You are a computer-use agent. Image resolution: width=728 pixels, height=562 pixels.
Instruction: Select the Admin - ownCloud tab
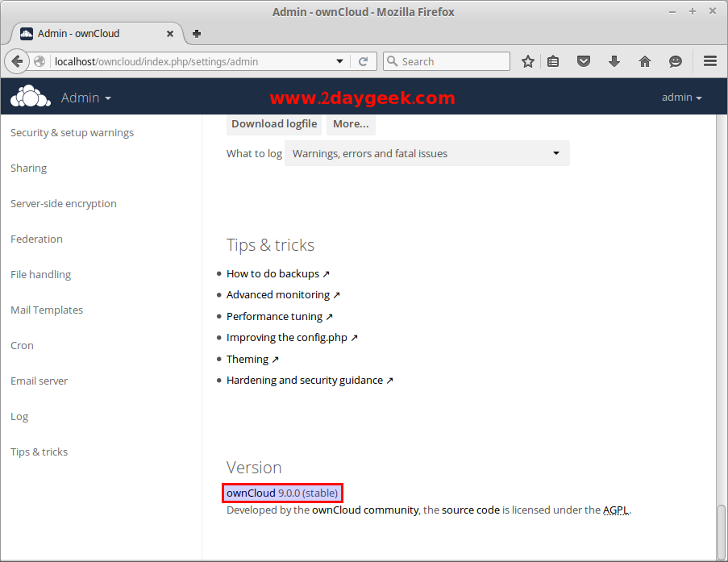pos(97,33)
